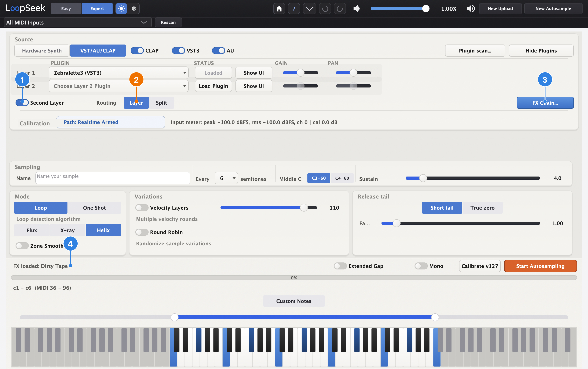Click Calibrate v127 button
This screenshot has width=588, height=369.
click(480, 266)
